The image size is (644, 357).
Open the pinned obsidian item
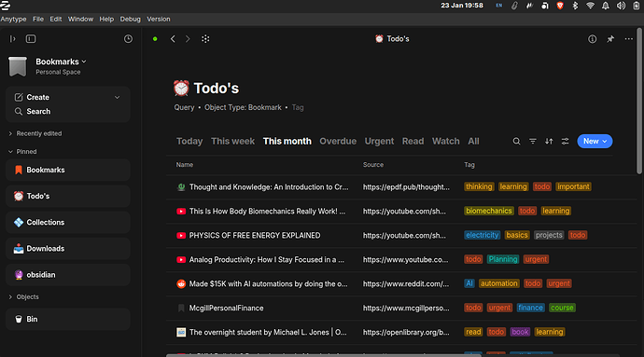point(68,275)
